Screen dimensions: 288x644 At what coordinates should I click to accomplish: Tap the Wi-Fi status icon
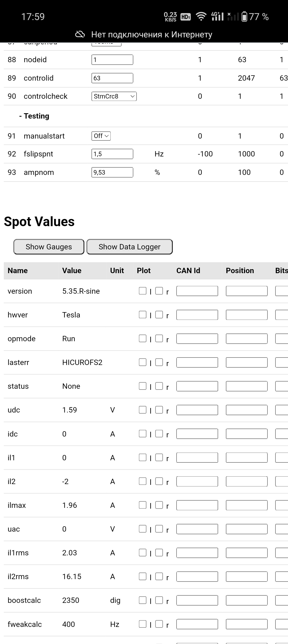coord(201,17)
